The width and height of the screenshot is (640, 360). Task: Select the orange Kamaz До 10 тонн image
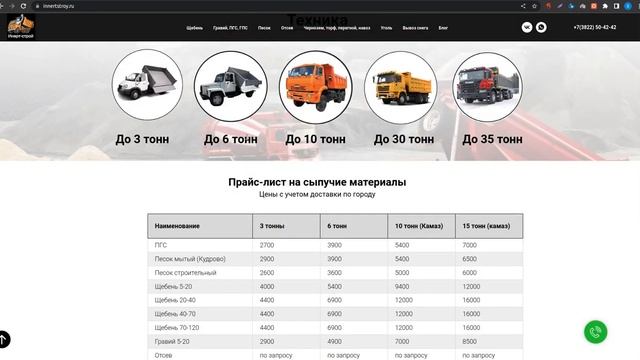316,87
